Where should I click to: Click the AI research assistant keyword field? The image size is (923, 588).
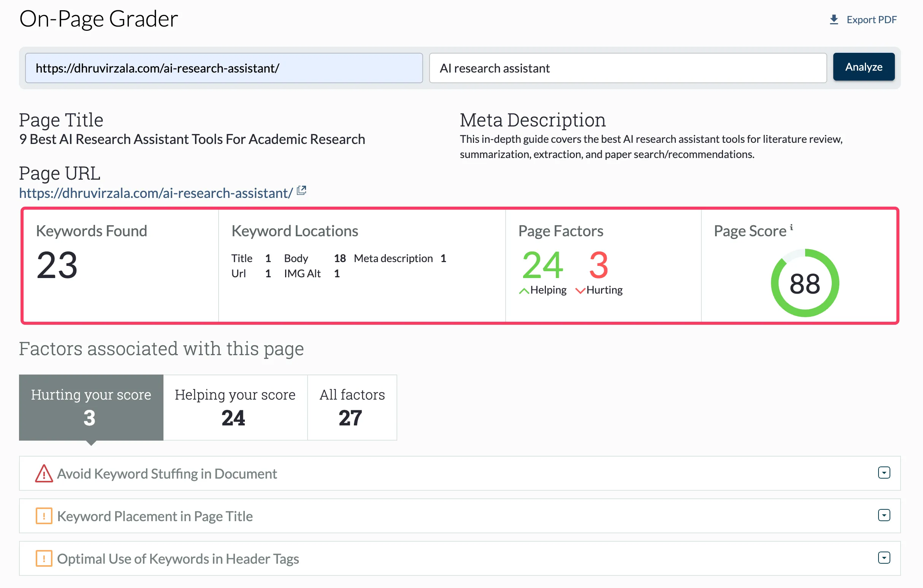(628, 68)
